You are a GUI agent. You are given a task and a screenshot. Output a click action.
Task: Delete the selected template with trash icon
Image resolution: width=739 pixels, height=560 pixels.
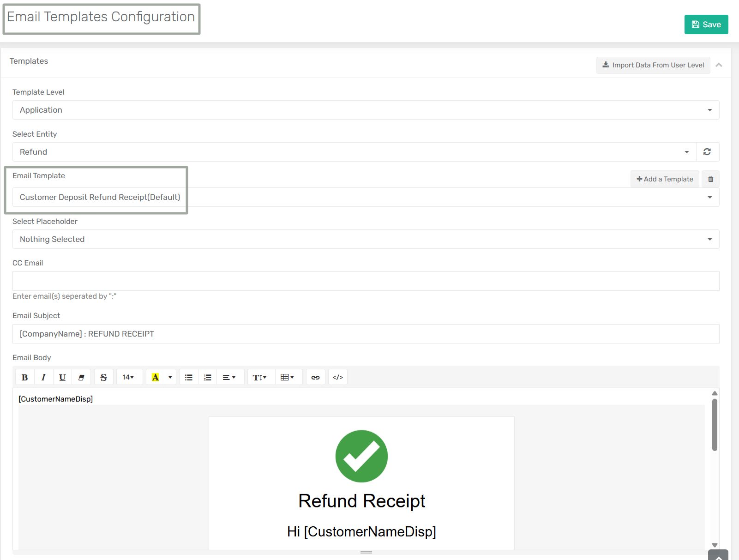click(710, 179)
